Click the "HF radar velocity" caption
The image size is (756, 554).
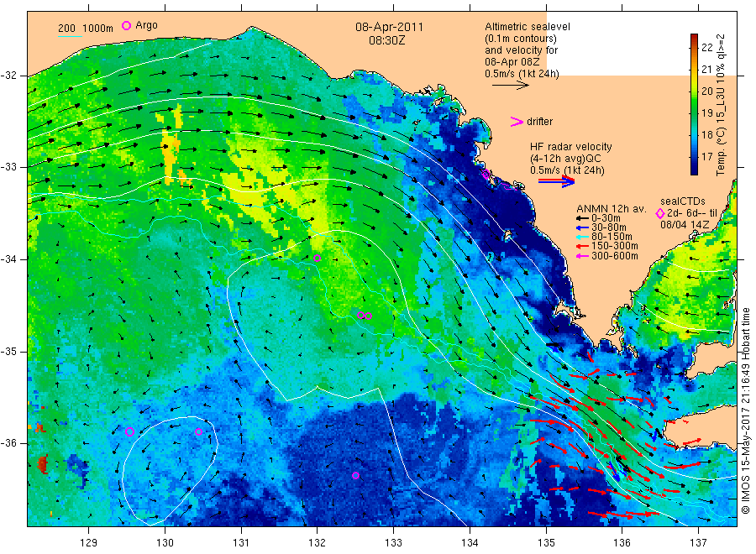pos(571,147)
